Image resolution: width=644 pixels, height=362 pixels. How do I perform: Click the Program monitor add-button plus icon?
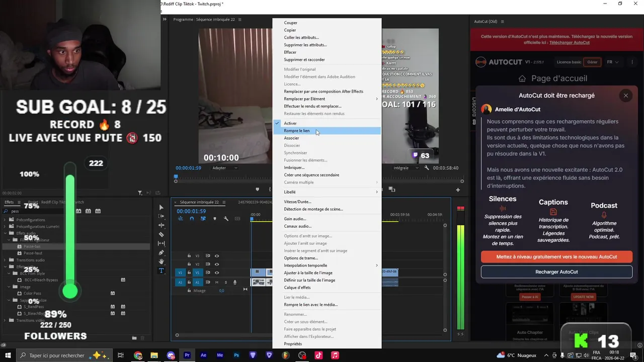pyautogui.click(x=458, y=190)
